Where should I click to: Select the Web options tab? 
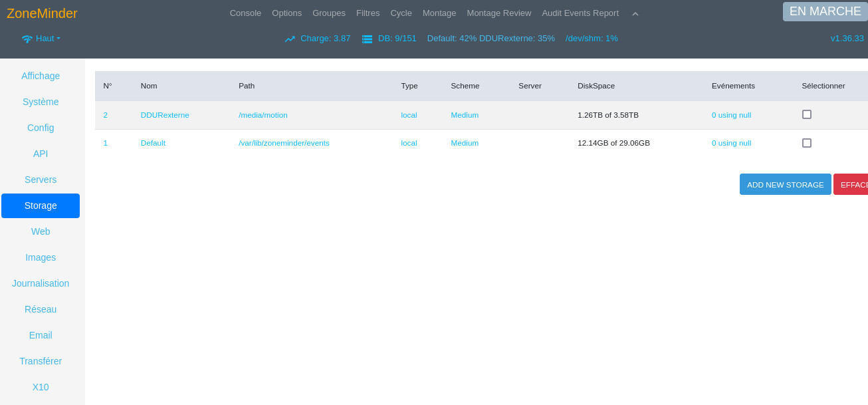tap(41, 231)
